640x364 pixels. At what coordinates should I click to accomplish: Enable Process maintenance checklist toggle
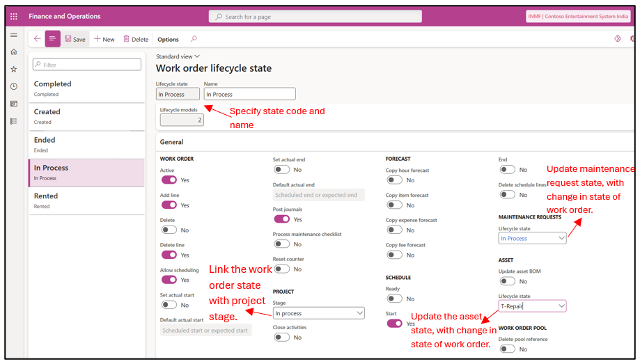point(281,244)
